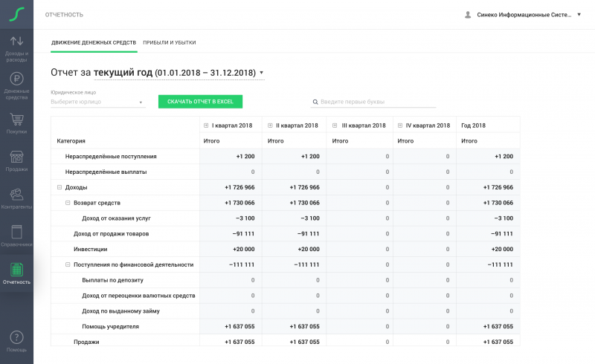
Task: Download report with Скачать отчет в Excel
Action: [x=200, y=102]
